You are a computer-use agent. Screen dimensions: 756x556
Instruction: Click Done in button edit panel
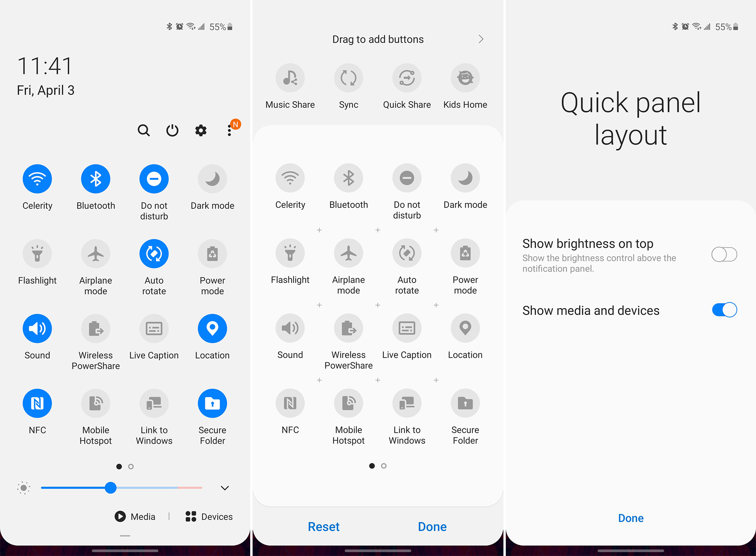pyautogui.click(x=432, y=527)
